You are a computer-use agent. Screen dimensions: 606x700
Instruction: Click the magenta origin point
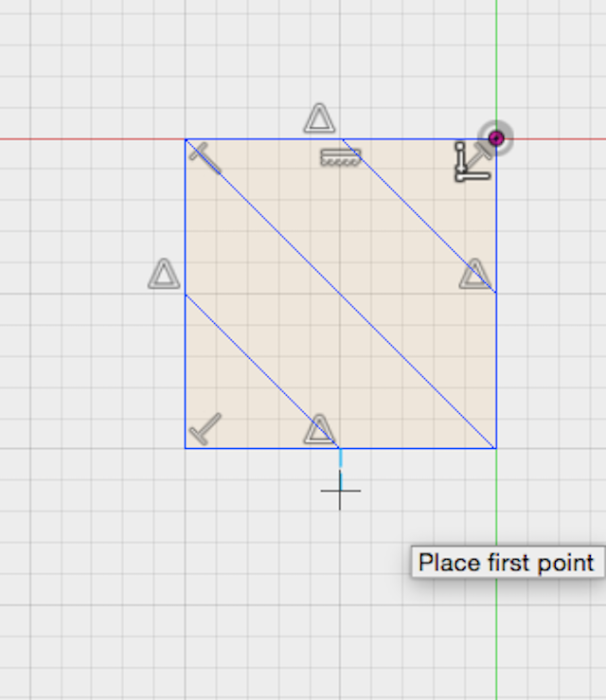point(496,138)
